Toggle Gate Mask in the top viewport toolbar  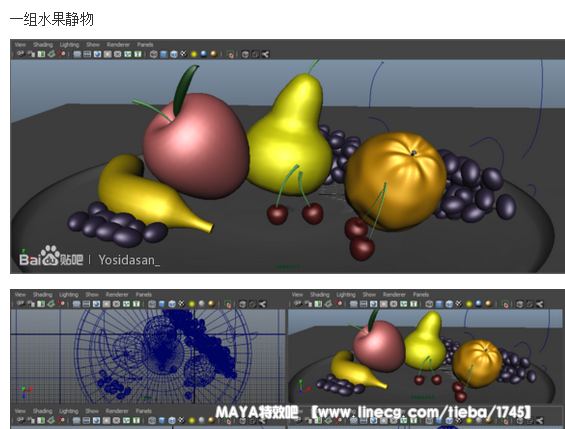click(107, 54)
